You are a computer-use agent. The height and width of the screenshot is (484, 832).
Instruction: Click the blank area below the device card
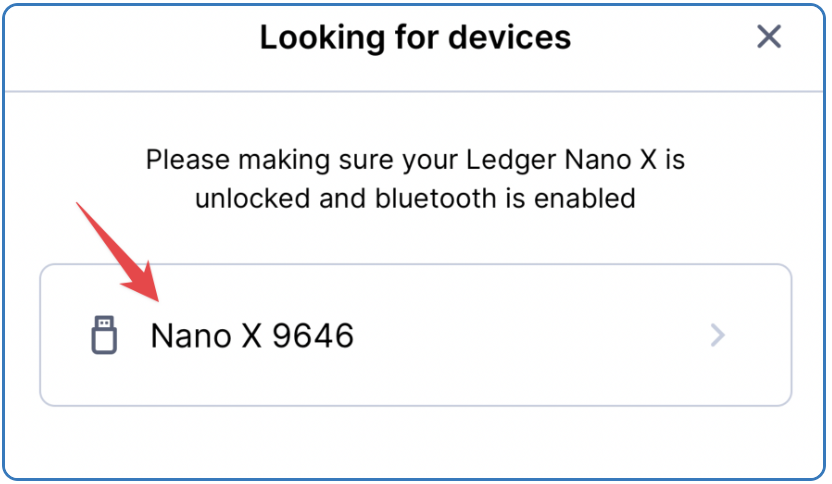415,442
